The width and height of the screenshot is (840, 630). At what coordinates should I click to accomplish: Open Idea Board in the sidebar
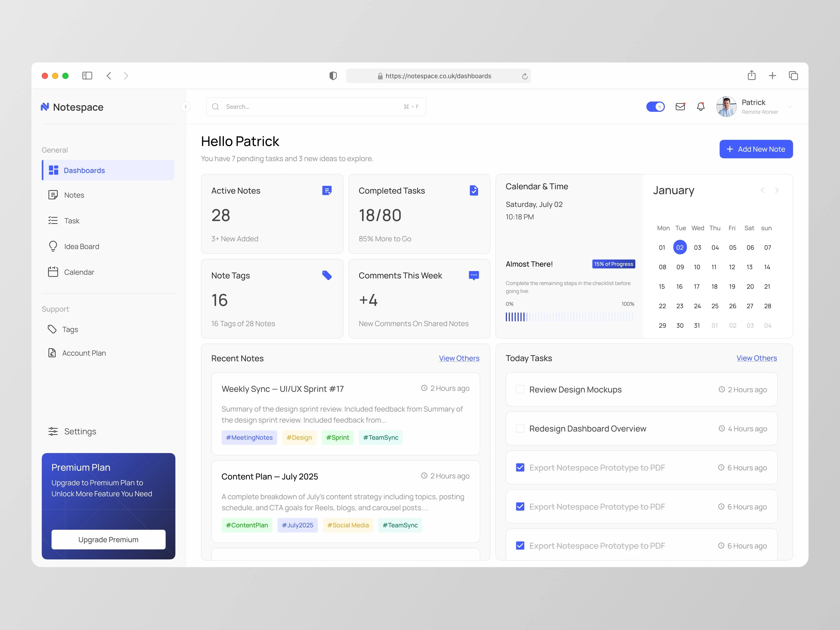81,246
